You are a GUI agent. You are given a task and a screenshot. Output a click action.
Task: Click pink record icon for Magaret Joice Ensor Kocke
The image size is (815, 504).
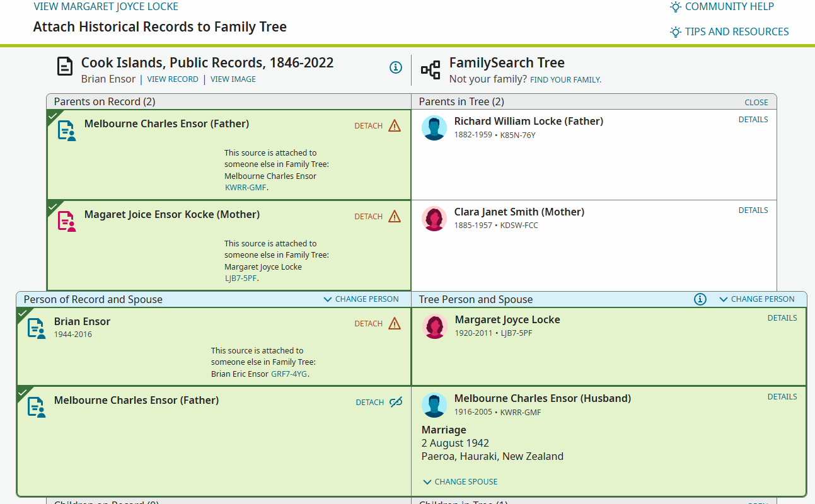67,221
